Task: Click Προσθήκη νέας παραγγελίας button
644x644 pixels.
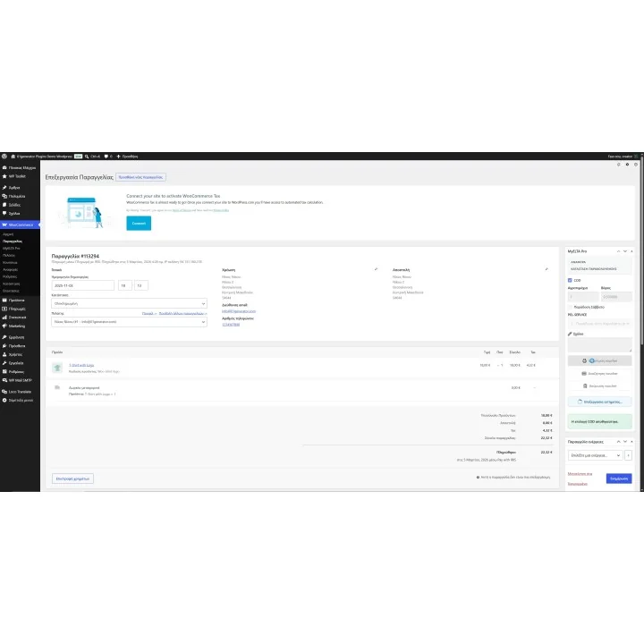Action: click(141, 177)
